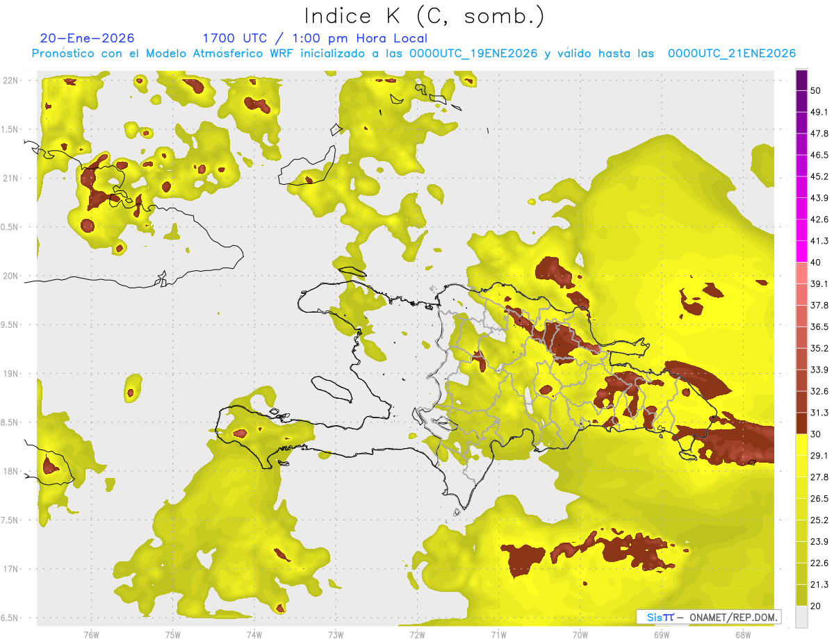Click the "1.5N" latitude label
Screen dimensions: 834x644
pos(9,129)
